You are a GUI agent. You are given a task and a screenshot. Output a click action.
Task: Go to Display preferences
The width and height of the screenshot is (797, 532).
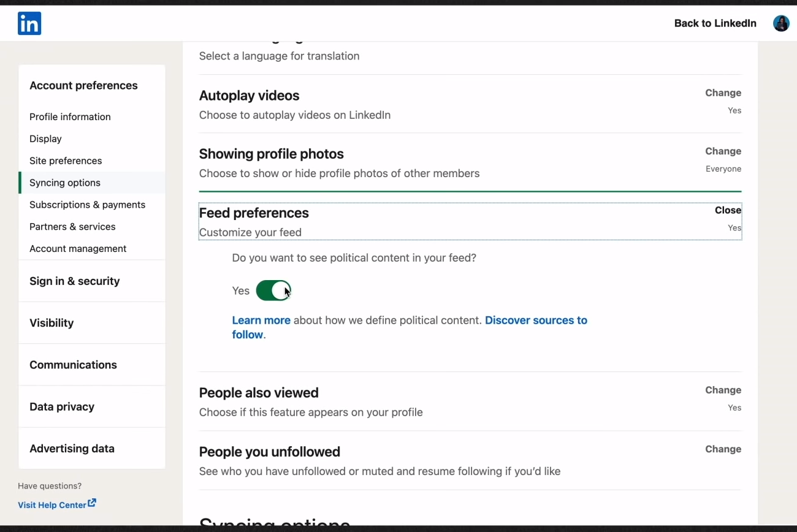tap(45, 139)
